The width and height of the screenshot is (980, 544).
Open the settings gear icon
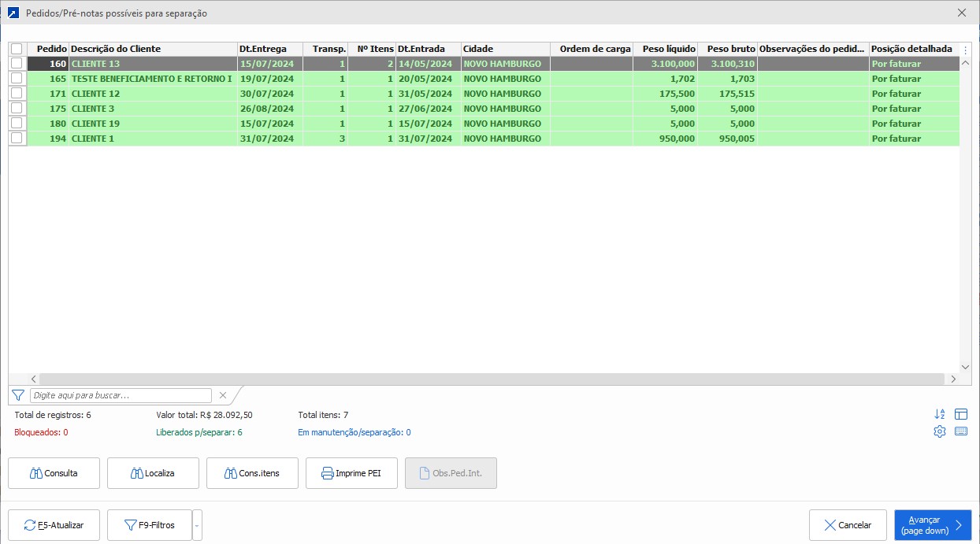point(939,431)
